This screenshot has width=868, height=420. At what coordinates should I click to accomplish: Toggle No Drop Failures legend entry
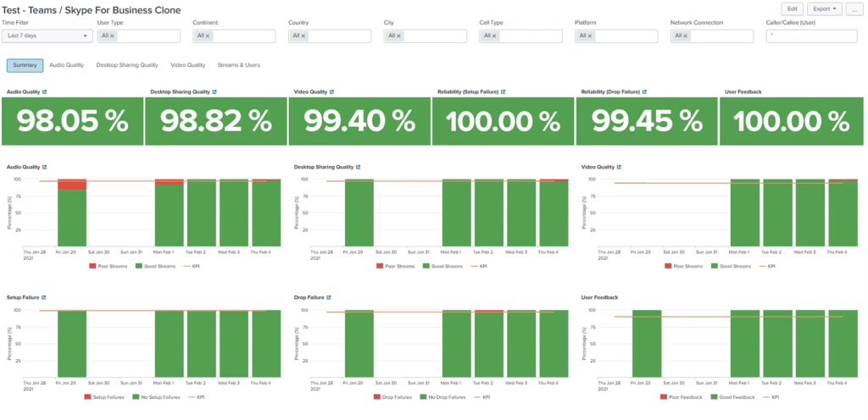click(442, 397)
